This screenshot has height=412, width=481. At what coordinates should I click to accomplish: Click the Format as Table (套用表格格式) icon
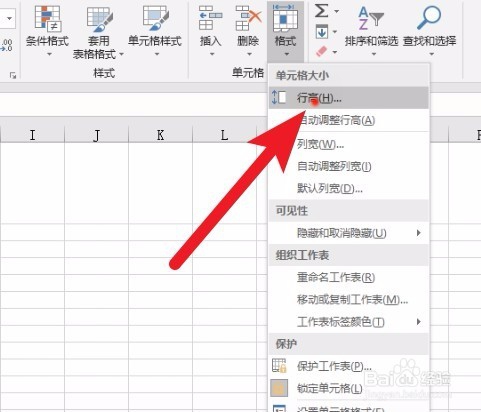click(99, 18)
